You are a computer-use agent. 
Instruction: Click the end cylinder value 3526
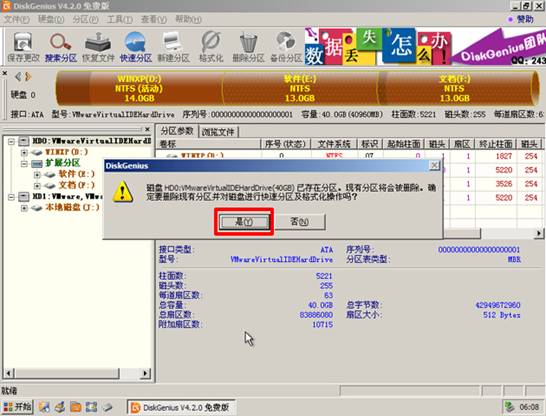[504, 184]
